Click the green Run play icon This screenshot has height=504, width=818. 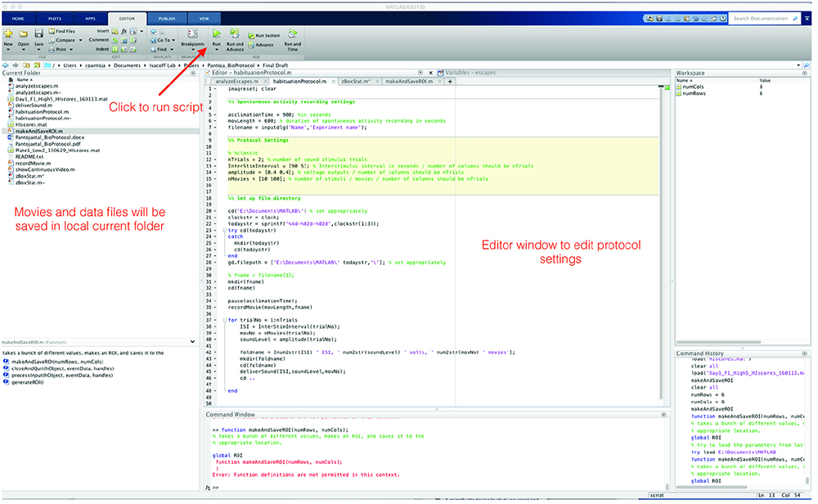coord(217,34)
